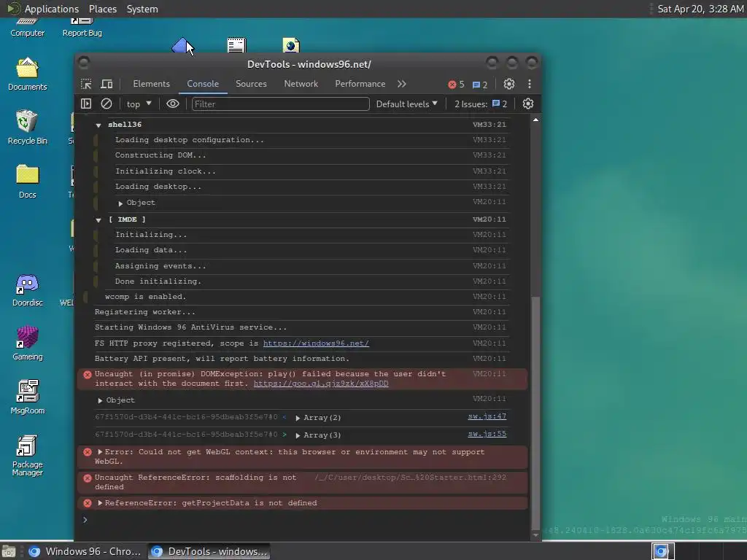
Task: Switch to the Console tab
Action: (x=203, y=84)
